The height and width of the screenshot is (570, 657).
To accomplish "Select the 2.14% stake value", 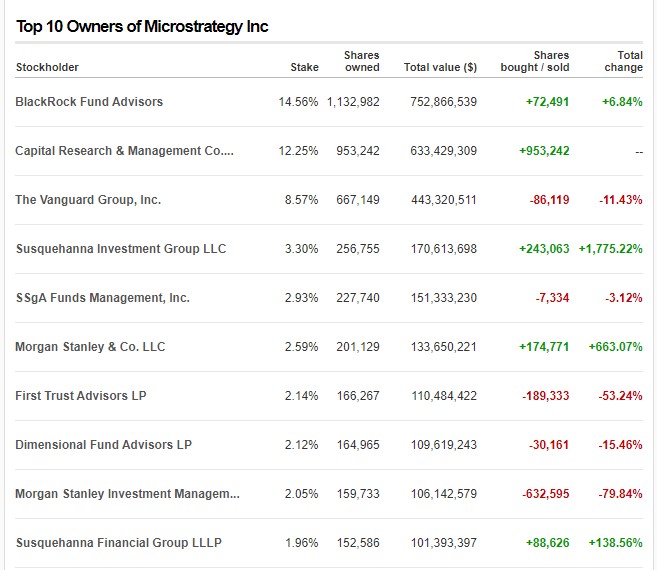I will [301, 396].
